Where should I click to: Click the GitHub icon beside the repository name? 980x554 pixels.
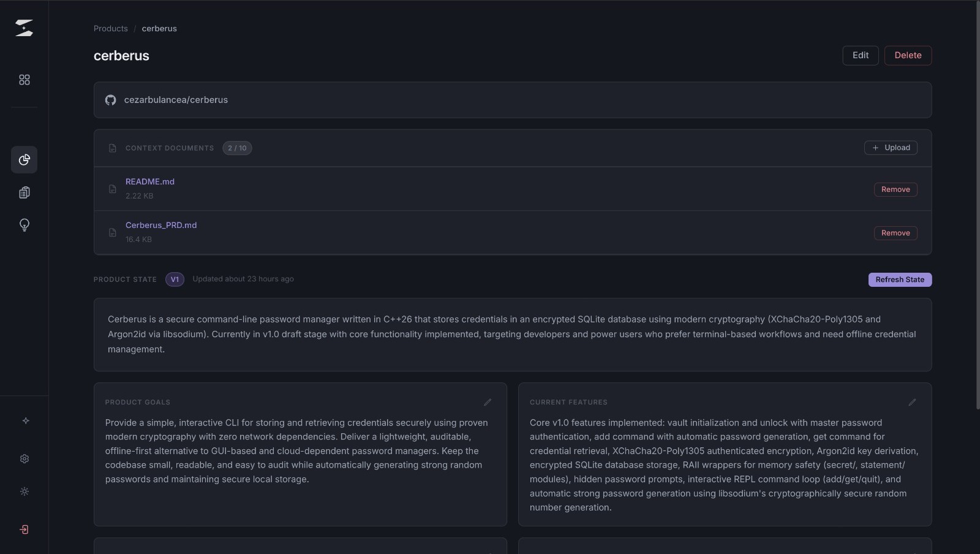(x=111, y=100)
